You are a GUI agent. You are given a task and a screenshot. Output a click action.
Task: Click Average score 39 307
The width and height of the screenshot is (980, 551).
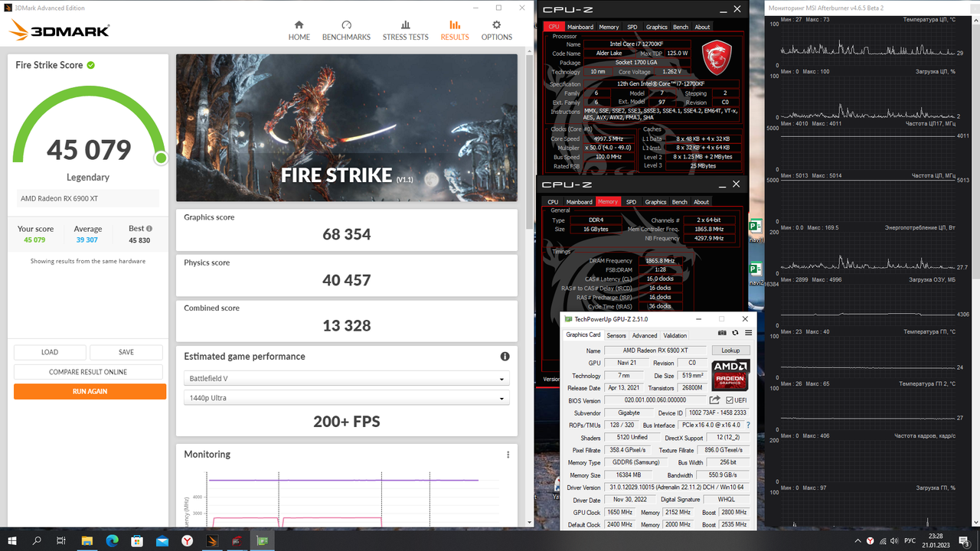(x=87, y=240)
